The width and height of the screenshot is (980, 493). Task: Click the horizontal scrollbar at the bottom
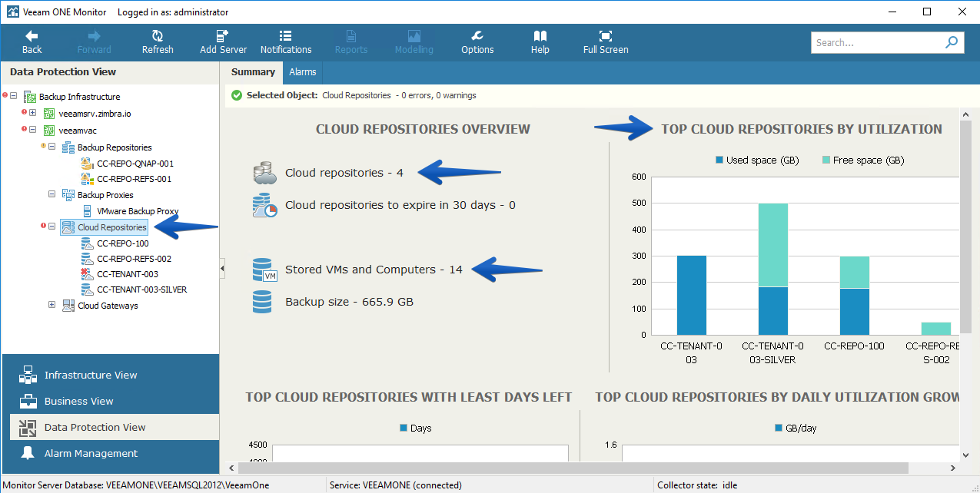[573, 468]
